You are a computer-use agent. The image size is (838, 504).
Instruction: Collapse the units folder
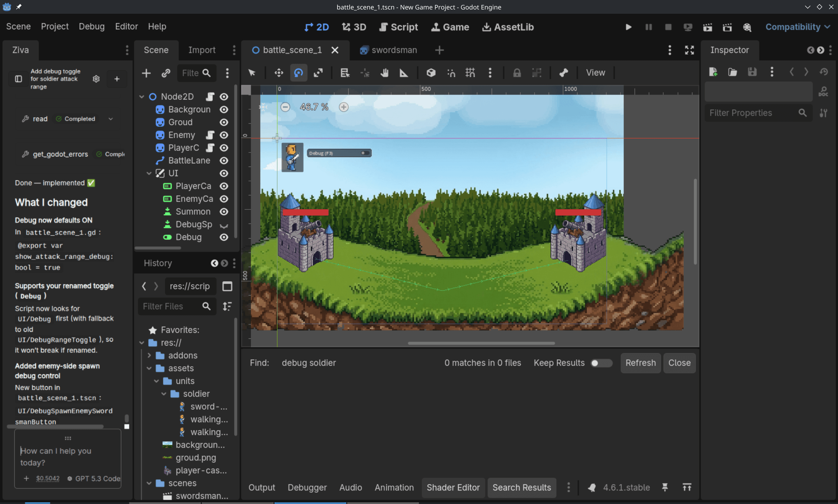[156, 381]
